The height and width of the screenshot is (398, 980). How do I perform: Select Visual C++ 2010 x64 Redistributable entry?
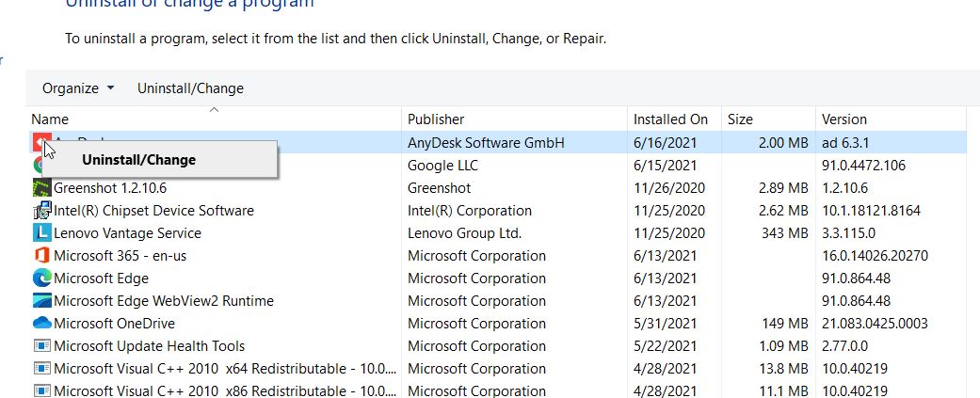click(225, 368)
